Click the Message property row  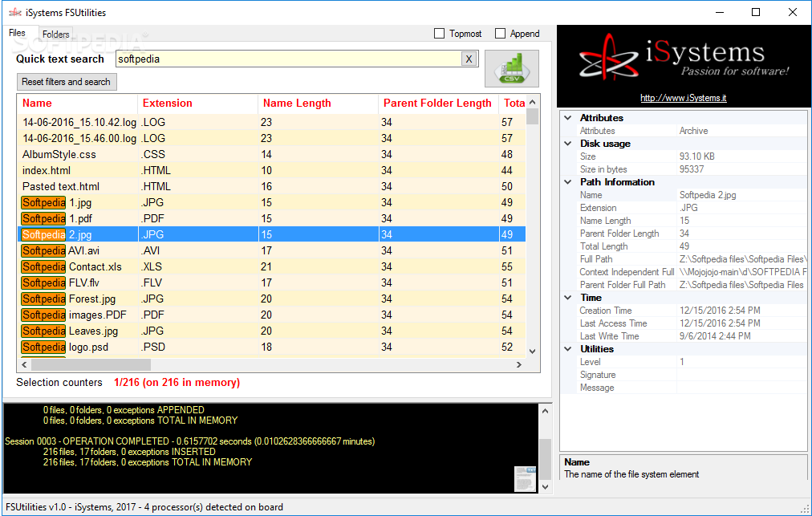692,388
